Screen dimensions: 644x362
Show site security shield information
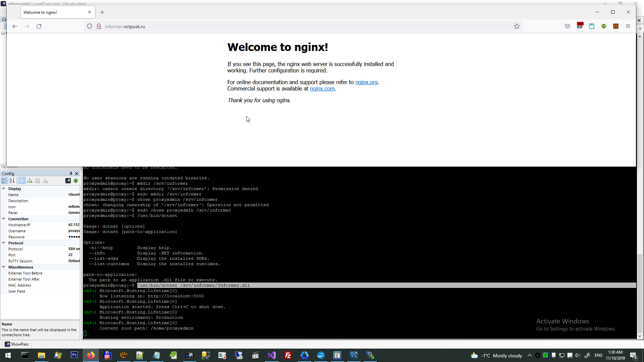coord(90,26)
